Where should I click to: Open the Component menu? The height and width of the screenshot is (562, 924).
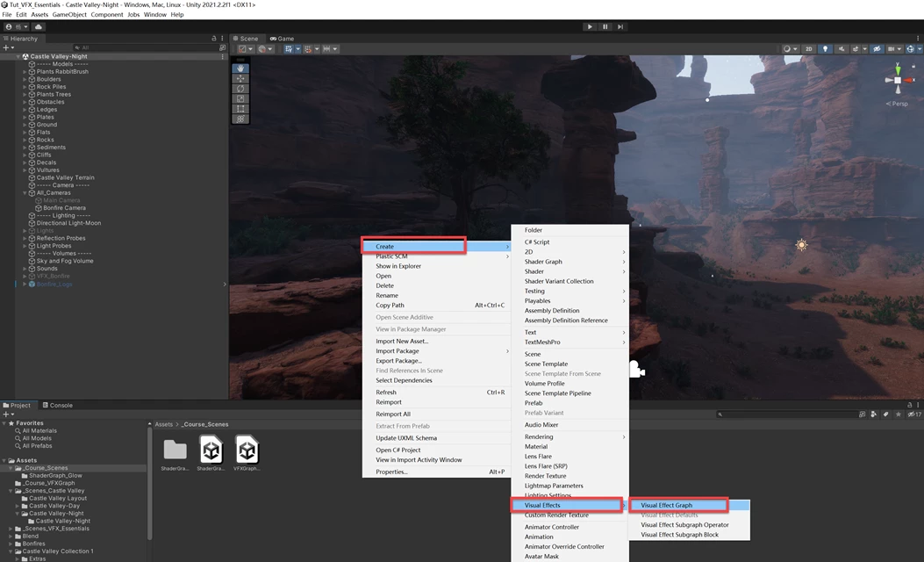(x=107, y=14)
